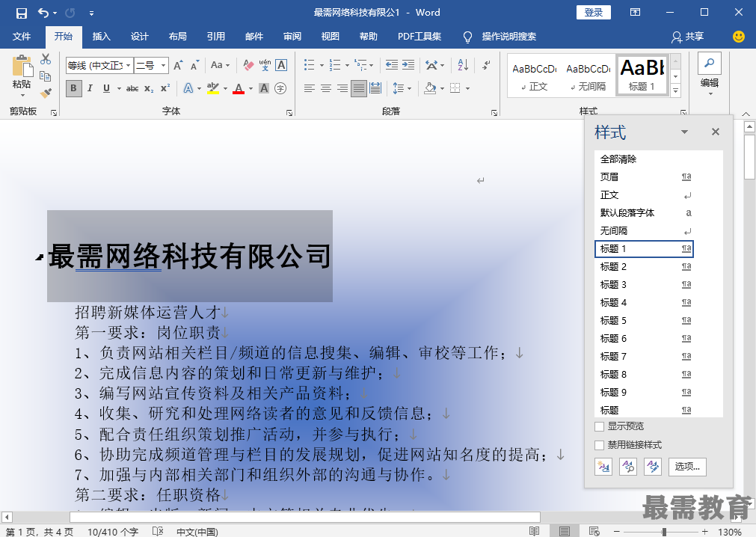Open the phonetic guide (wén) tool

point(265,65)
